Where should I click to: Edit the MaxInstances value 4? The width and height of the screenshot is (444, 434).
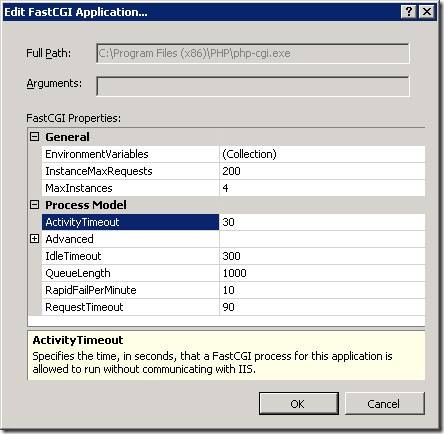click(x=322, y=188)
